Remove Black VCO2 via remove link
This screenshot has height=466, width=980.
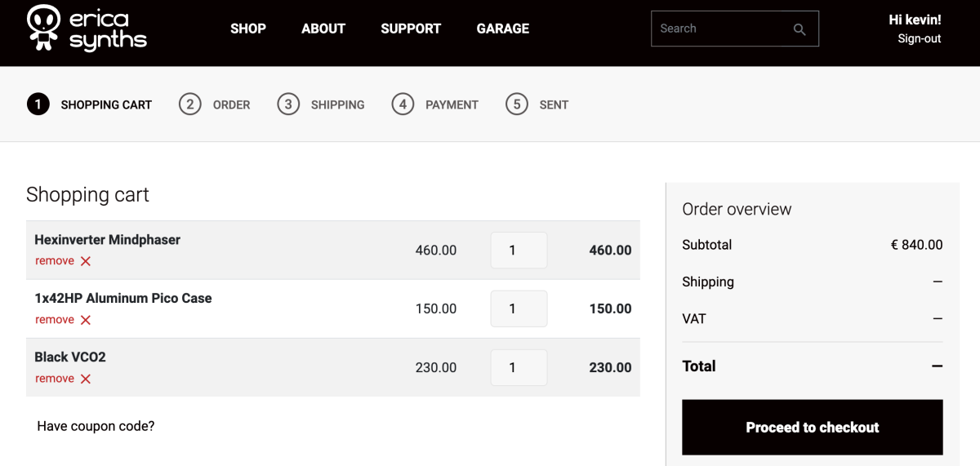pyautogui.click(x=55, y=379)
